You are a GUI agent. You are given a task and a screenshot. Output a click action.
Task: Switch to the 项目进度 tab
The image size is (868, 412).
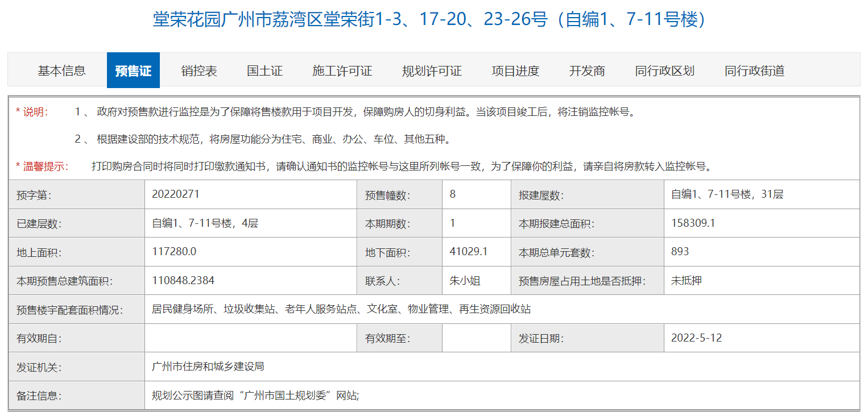515,70
